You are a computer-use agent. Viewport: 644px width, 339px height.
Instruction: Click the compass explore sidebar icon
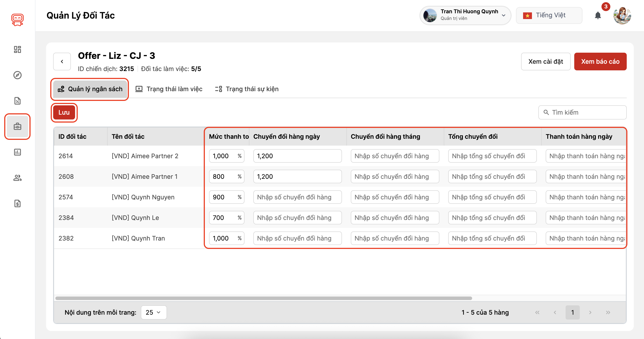(x=17, y=75)
